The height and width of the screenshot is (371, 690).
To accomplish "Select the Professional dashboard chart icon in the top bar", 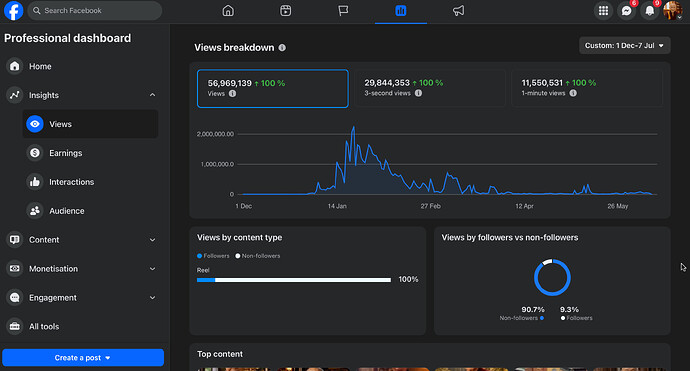I will point(400,11).
